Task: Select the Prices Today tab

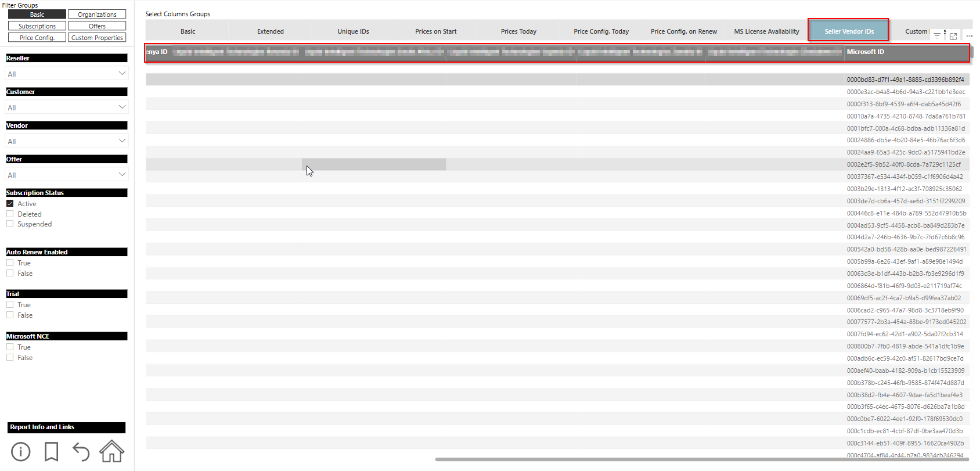Action: [518, 31]
